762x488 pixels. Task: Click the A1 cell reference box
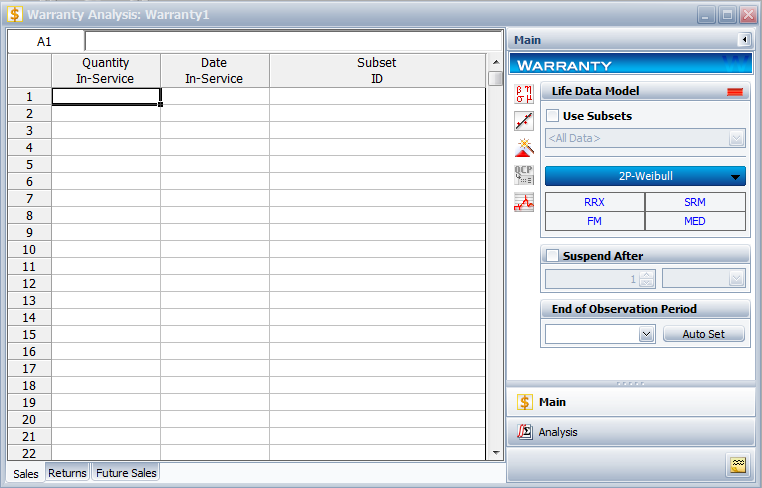45,42
